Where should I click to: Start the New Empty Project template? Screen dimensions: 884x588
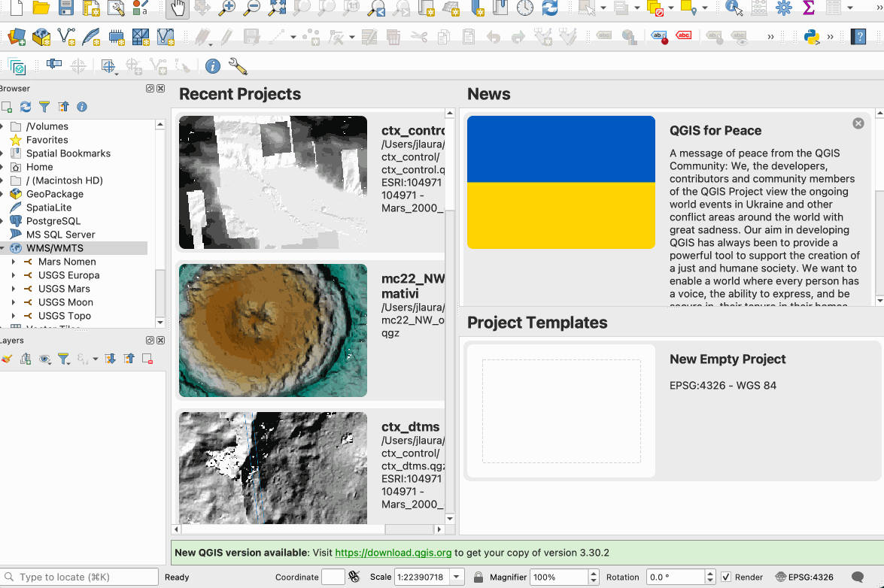[x=560, y=410]
